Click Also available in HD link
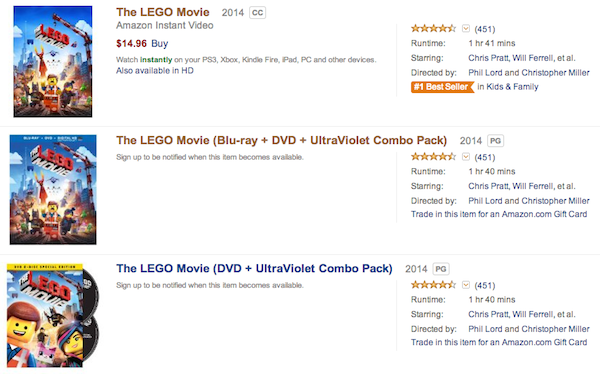Viewport: 600px width, 374px height. tap(155, 71)
